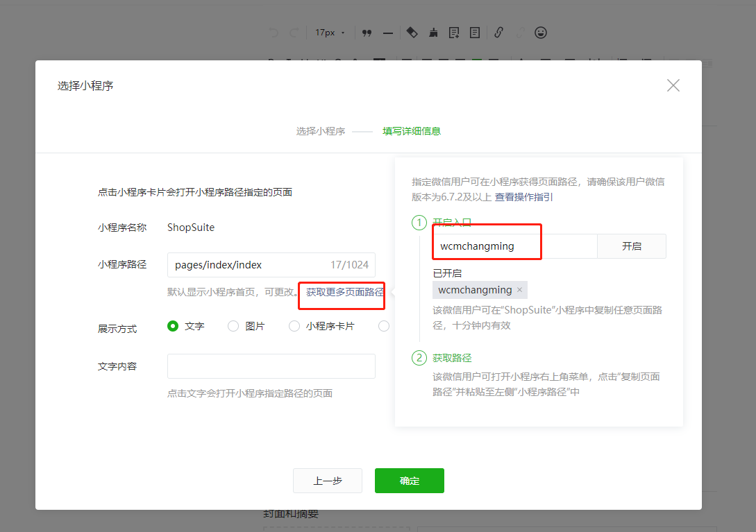Go back to the 选择小程序 step
Viewport: 756px width, 532px height.
coord(321,131)
